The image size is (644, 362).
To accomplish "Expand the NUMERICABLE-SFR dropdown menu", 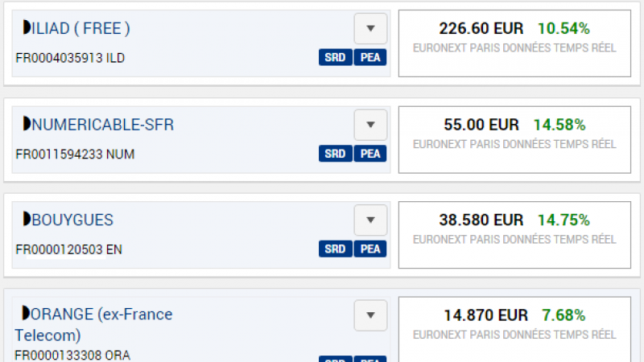I will (x=370, y=125).
